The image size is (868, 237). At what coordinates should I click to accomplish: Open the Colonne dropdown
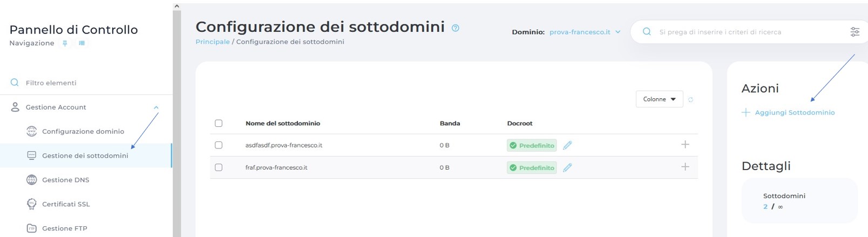click(659, 99)
